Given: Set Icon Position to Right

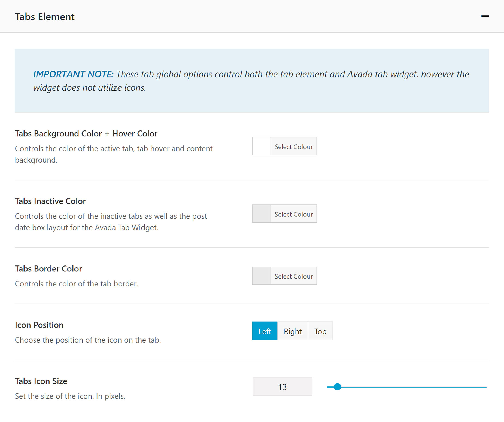Looking at the screenshot, I should click(293, 331).
